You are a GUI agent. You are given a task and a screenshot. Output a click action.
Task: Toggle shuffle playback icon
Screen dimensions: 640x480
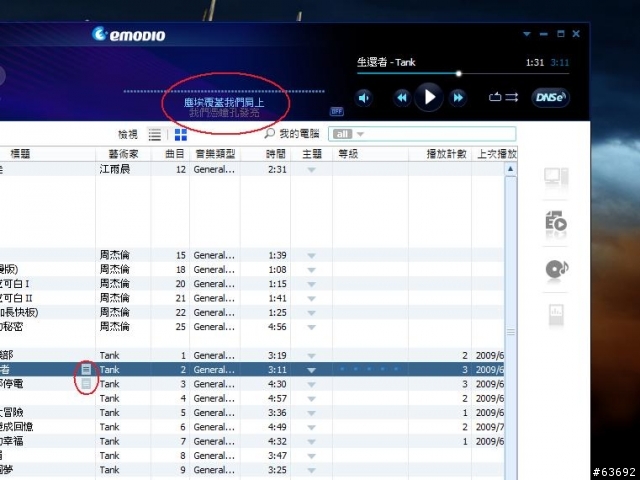click(x=512, y=97)
